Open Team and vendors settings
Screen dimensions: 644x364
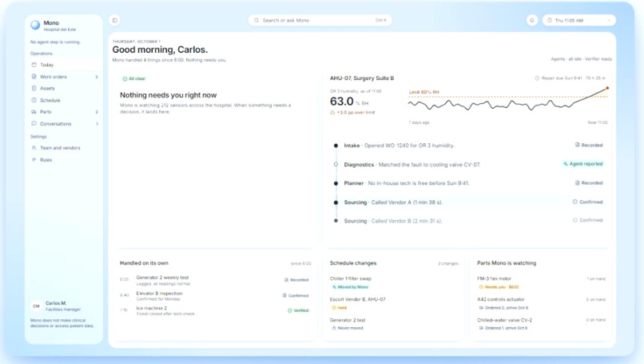pyautogui.click(x=65, y=148)
